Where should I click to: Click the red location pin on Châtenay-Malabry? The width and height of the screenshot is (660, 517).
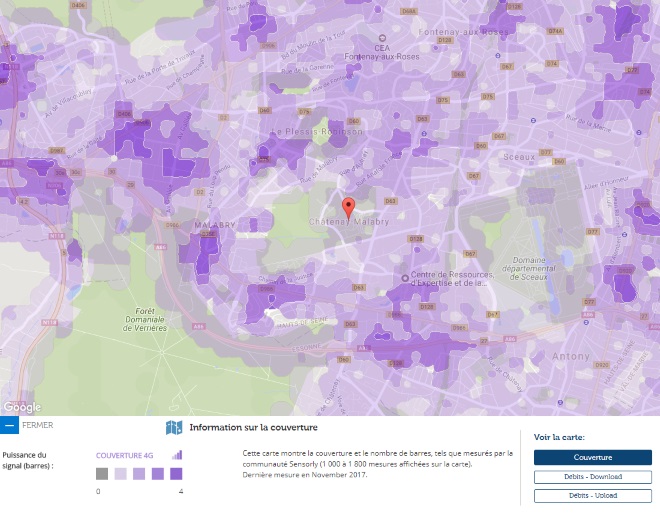(x=348, y=208)
